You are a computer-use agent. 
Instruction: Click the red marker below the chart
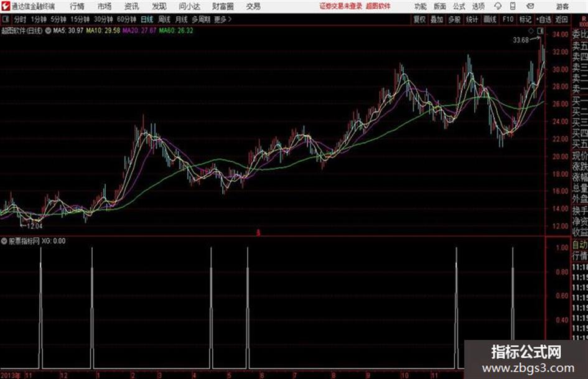point(258,233)
